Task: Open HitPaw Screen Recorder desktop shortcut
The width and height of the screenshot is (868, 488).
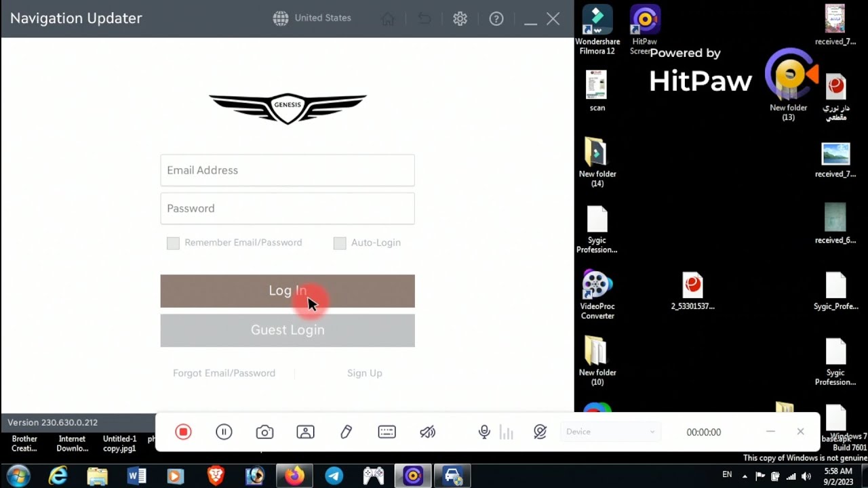Action: [645, 30]
